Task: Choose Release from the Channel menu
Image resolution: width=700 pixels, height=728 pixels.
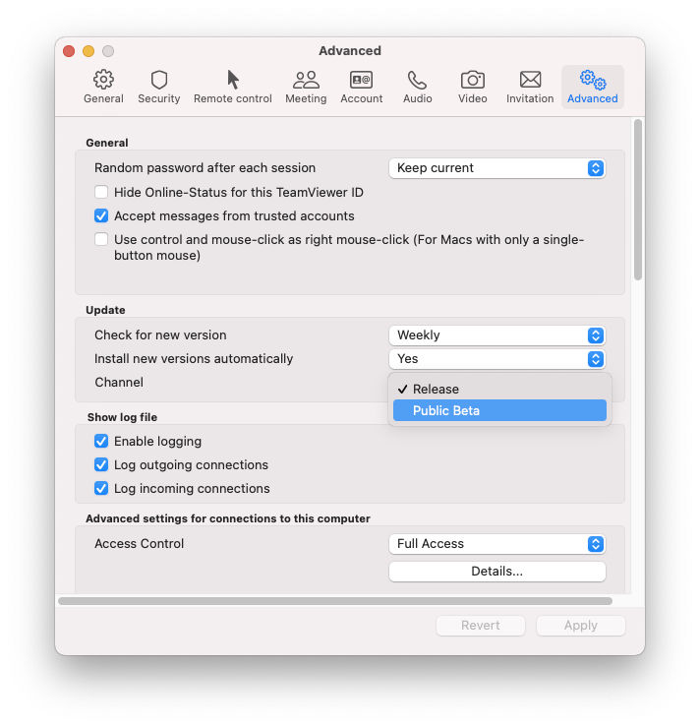Action: pyautogui.click(x=499, y=389)
